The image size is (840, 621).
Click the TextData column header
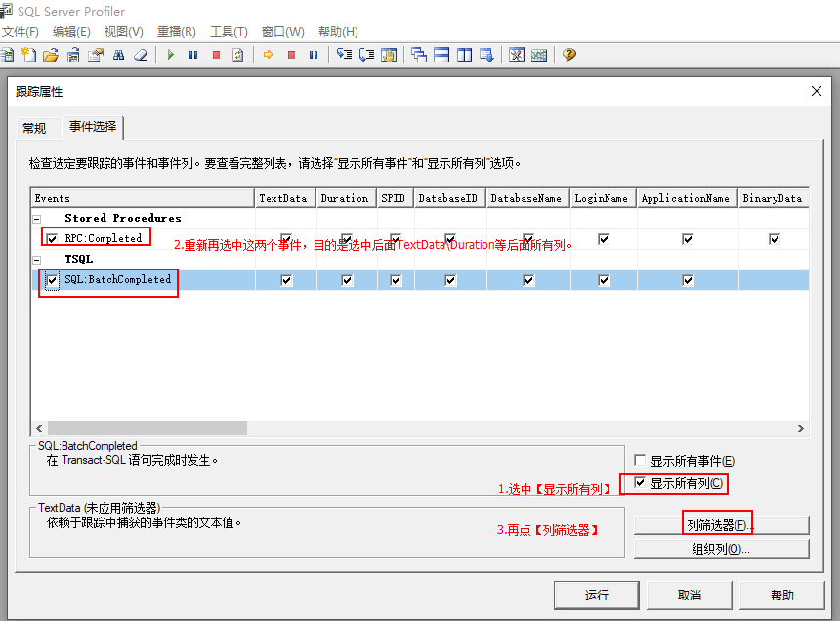coord(285,198)
